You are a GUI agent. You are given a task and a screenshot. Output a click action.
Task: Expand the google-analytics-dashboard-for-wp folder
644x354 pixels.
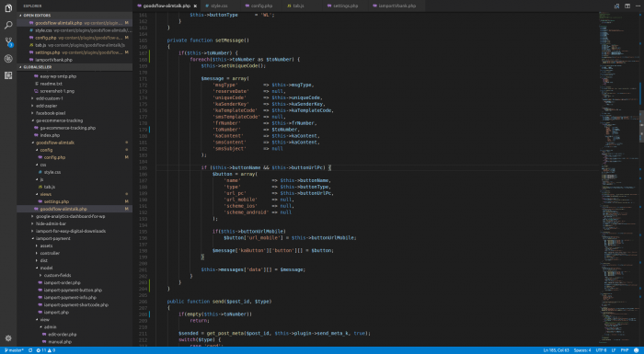(x=70, y=216)
